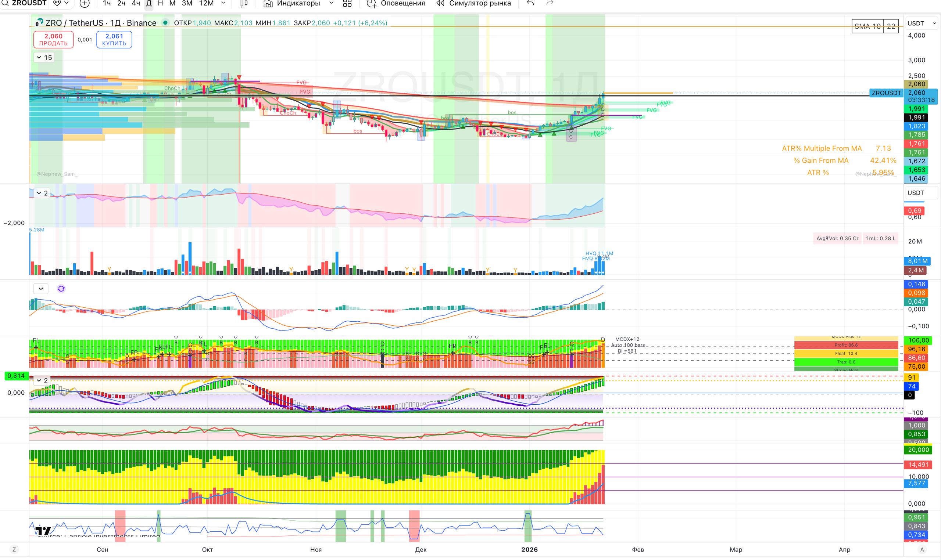Click the red ПРОДАТЬ sell button

53,39
